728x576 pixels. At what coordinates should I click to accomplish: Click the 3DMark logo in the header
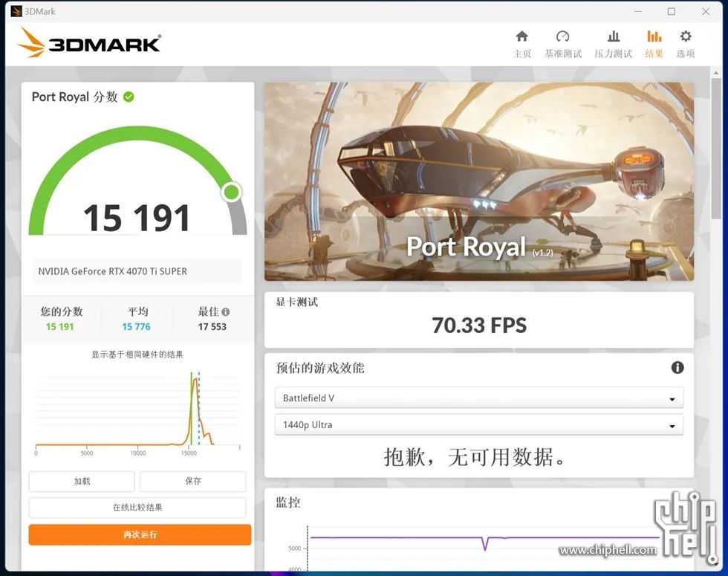click(x=89, y=43)
